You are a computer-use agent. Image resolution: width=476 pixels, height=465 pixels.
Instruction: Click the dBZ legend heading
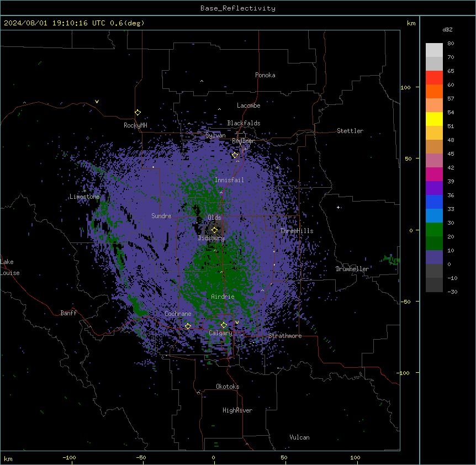point(447,30)
